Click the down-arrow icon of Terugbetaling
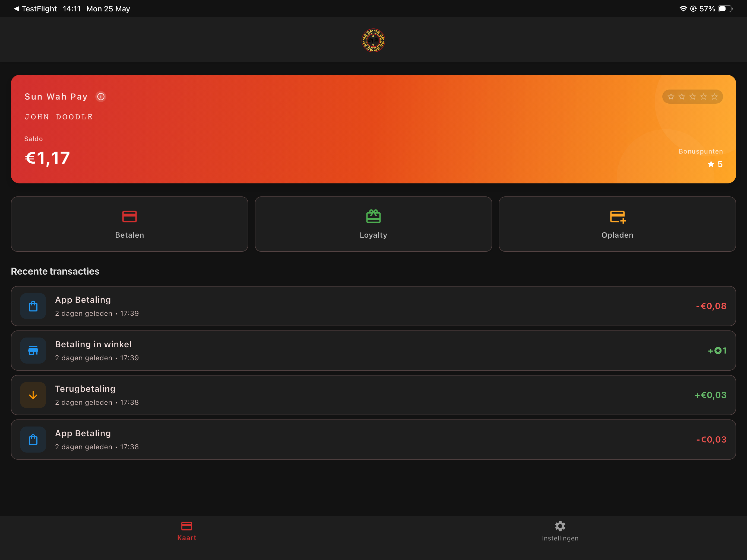Viewport: 747px width, 560px height. [x=33, y=395]
